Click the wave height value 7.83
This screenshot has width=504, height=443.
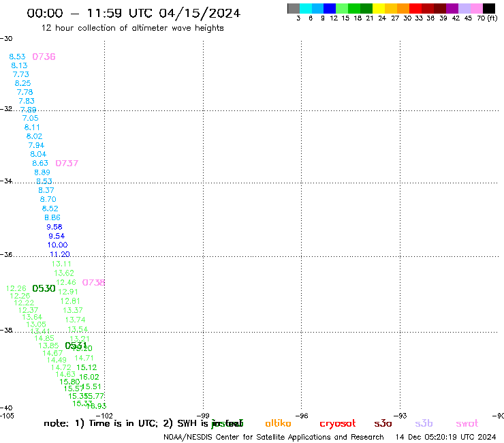tap(27, 101)
